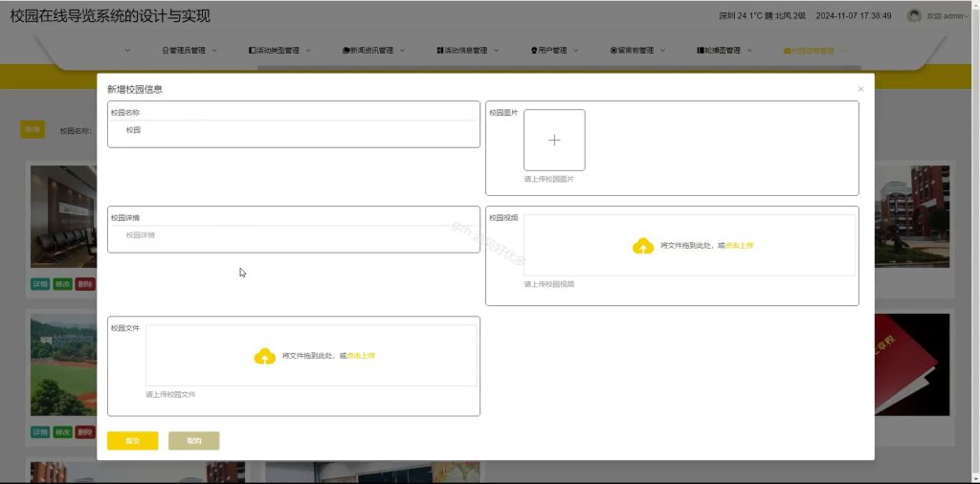Close the 新增校园信息 dialog with X
Viewport: 980px width, 484px height.
(x=860, y=89)
